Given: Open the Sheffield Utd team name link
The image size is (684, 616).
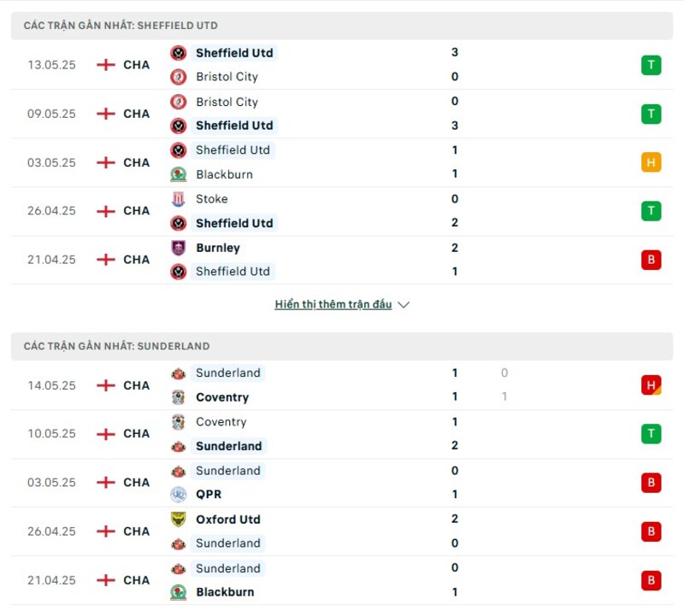Looking at the screenshot, I should [x=235, y=53].
